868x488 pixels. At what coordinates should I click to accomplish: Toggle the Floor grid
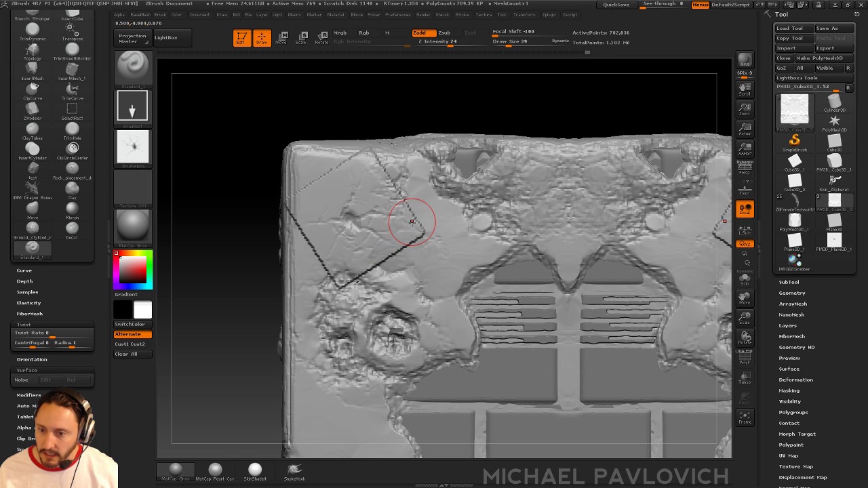point(745,188)
